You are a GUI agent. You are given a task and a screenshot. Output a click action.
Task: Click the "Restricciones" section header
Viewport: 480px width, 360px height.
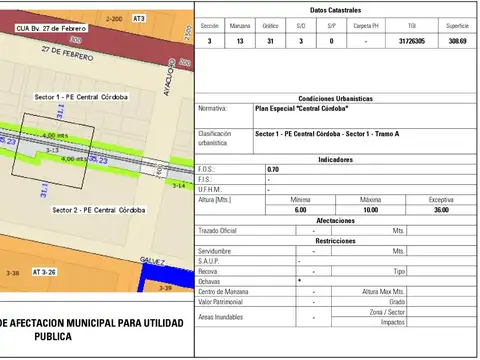pos(335,241)
